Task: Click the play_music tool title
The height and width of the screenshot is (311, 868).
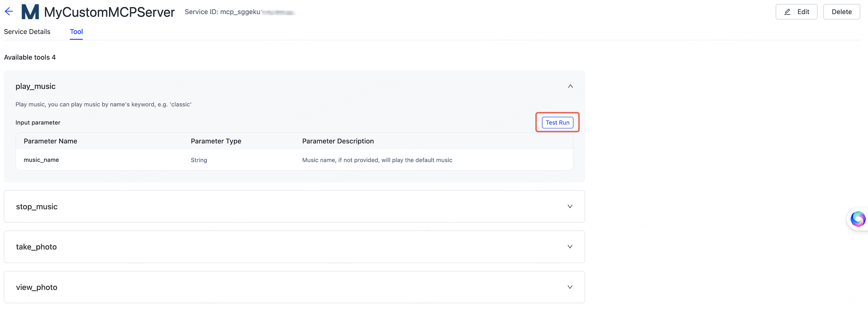Action: [35, 87]
